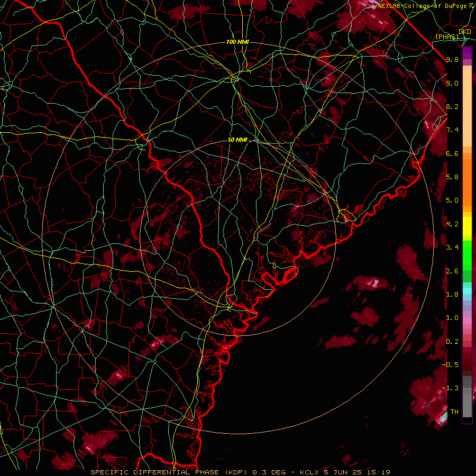Click the 0.2 value on the scale
The width and height of the screenshot is (476, 476).
(x=452, y=342)
